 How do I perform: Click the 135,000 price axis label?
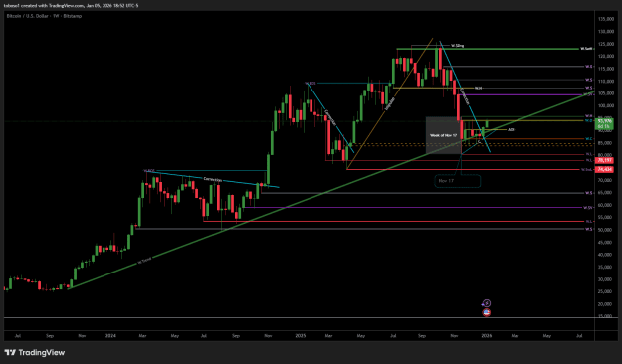(606, 19)
